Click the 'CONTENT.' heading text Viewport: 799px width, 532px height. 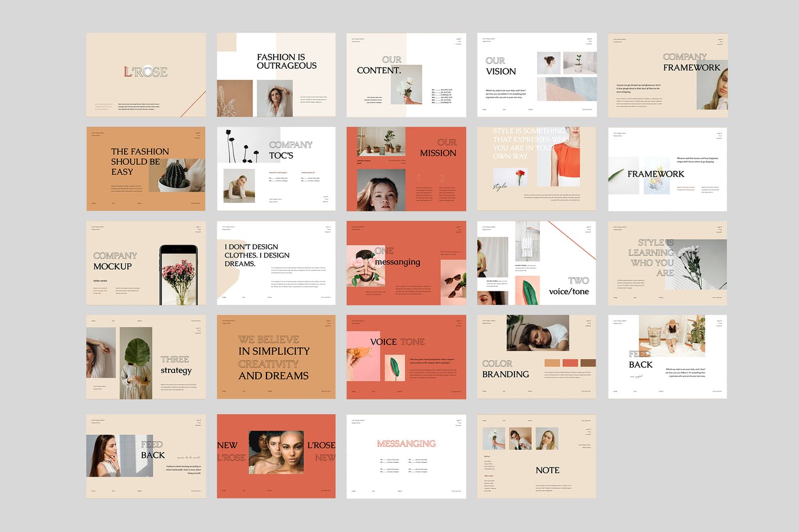point(379,71)
